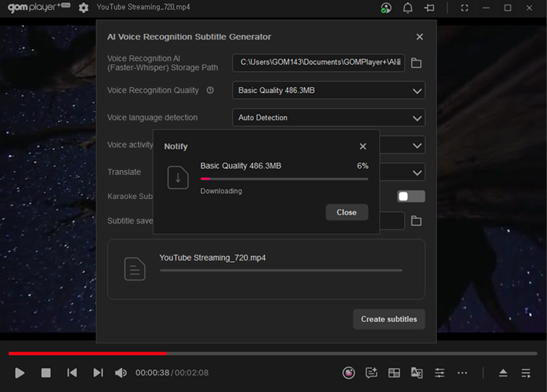Open the AI subtitle generator icon

371,373
